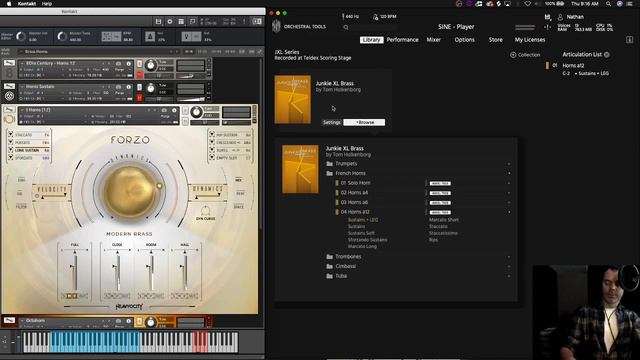Toggle Portato articulation checkbox in Forzo
Image resolution: width=640 pixels, height=360 pixels.
pyautogui.click(x=11, y=142)
